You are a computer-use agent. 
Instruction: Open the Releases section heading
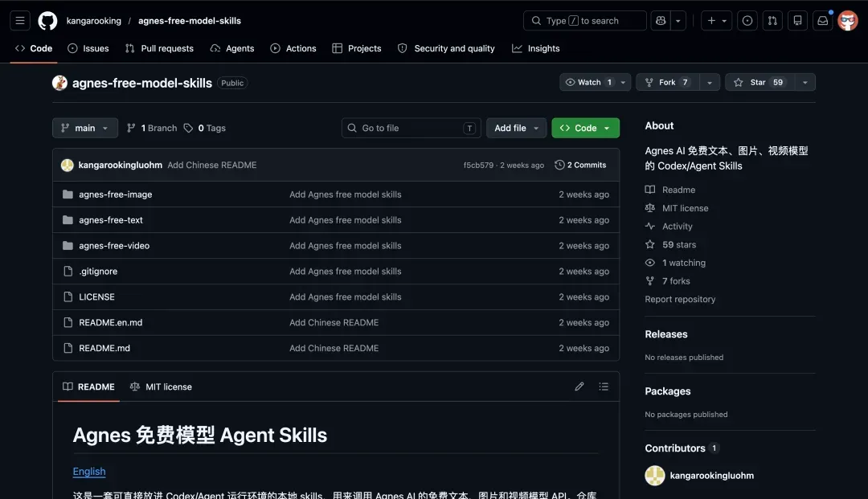(x=666, y=335)
